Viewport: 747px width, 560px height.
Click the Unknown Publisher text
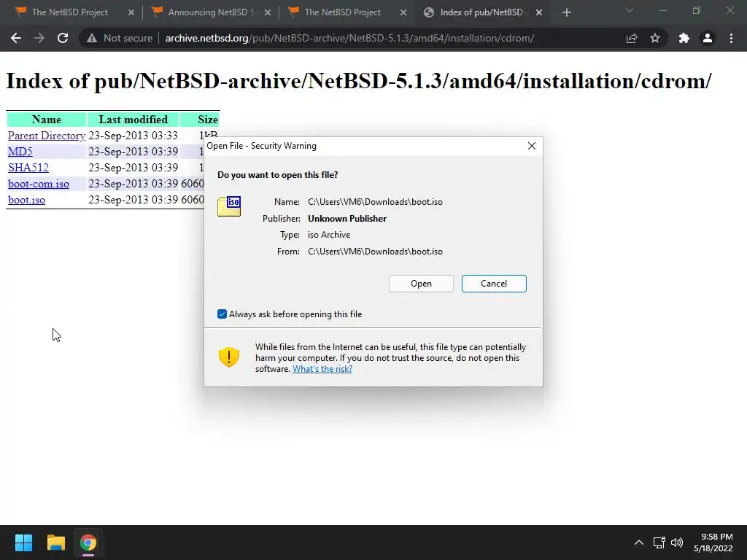pos(347,219)
